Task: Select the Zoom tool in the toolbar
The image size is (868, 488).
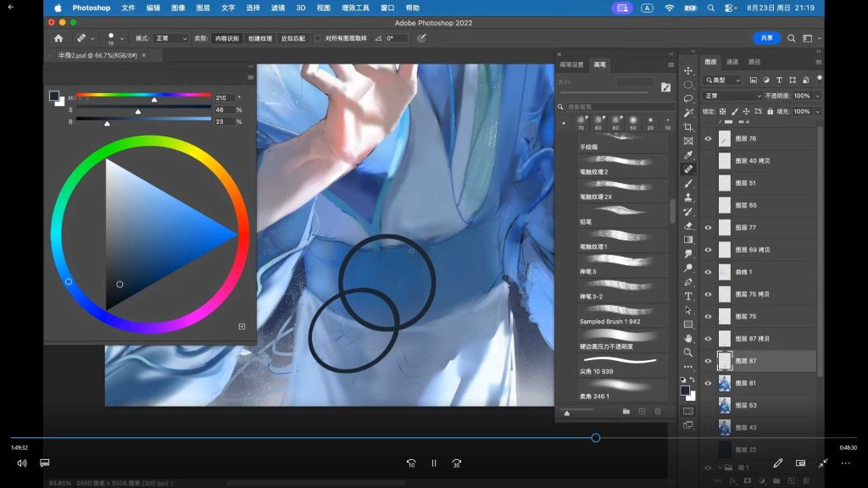Action: coord(688,352)
